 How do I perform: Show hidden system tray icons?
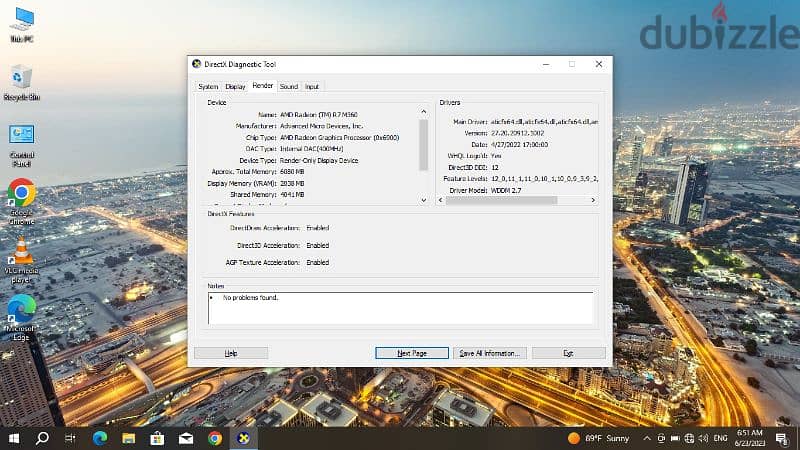[647, 438]
